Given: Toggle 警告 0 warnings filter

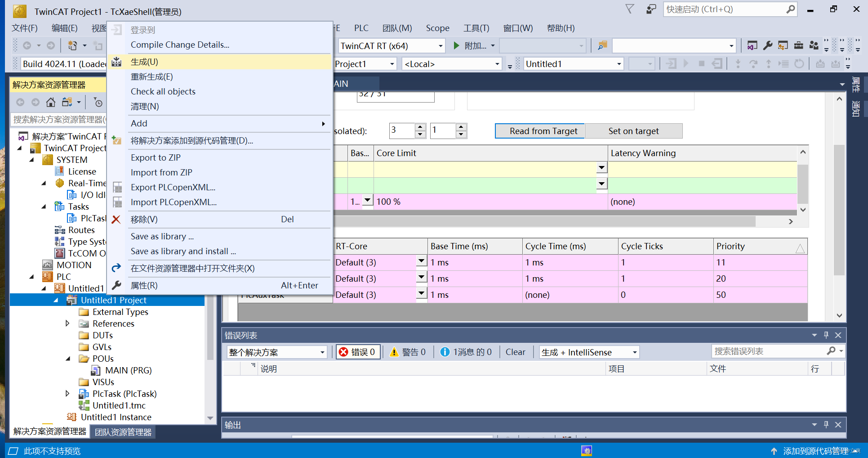Looking at the screenshot, I should click(408, 352).
